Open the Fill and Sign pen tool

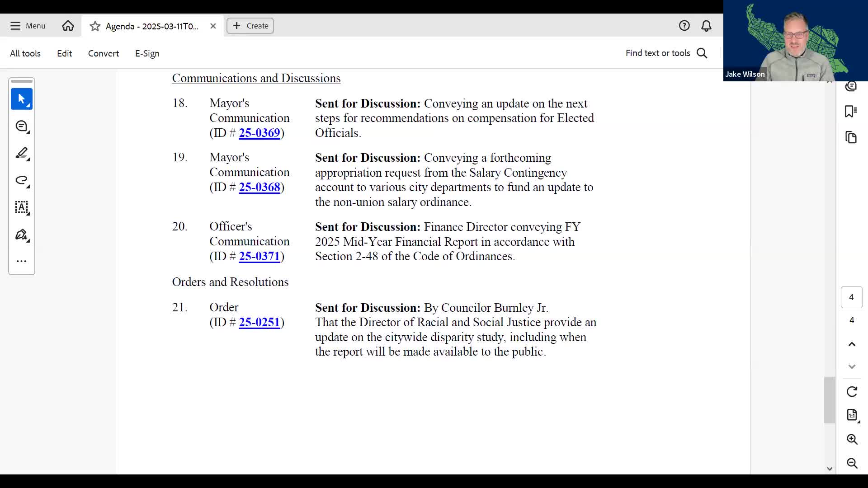(21, 235)
